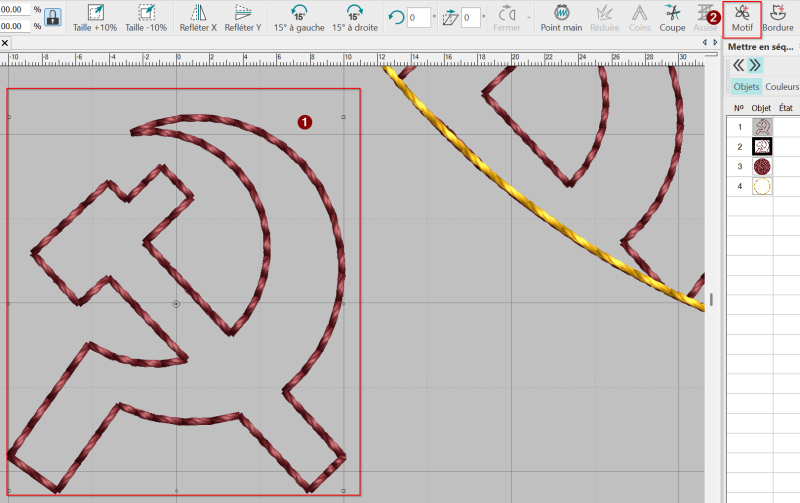800x503 pixels.
Task: Rotate 15° à gauche
Action: tap(299, 18)
